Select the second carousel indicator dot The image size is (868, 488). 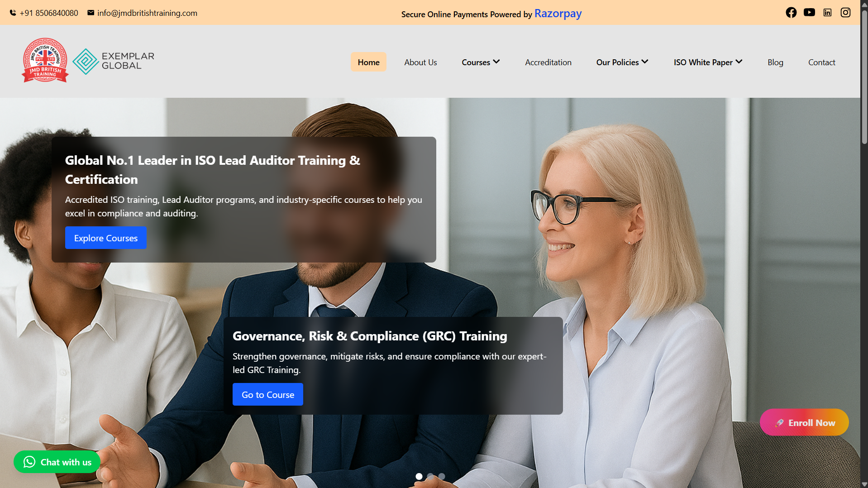coord(430,476)
